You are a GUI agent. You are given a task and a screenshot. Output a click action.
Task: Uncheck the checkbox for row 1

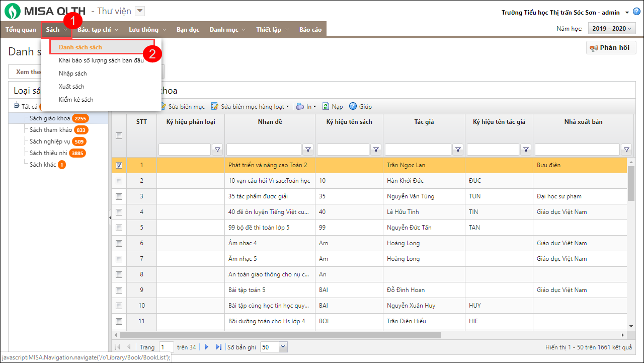119,165
